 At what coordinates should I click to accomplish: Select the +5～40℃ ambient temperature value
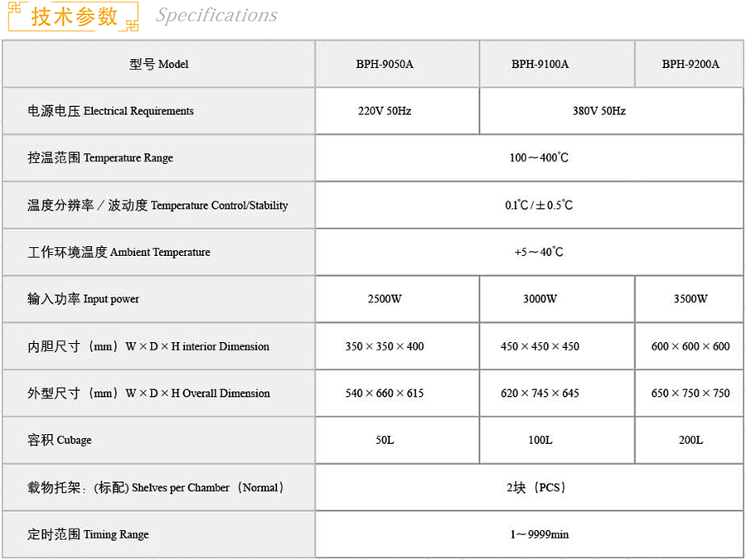tap(539, 252)
